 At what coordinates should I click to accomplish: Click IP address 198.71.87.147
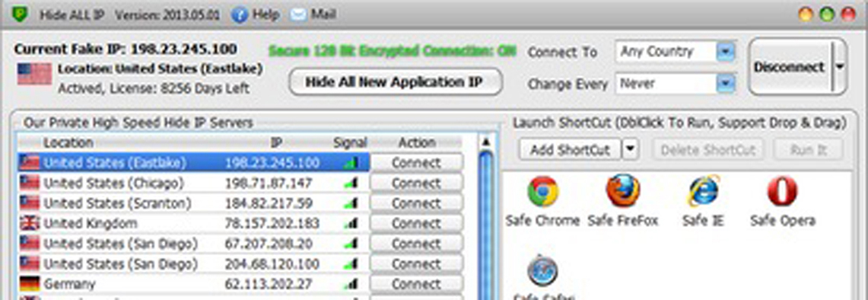coord(269,183)
